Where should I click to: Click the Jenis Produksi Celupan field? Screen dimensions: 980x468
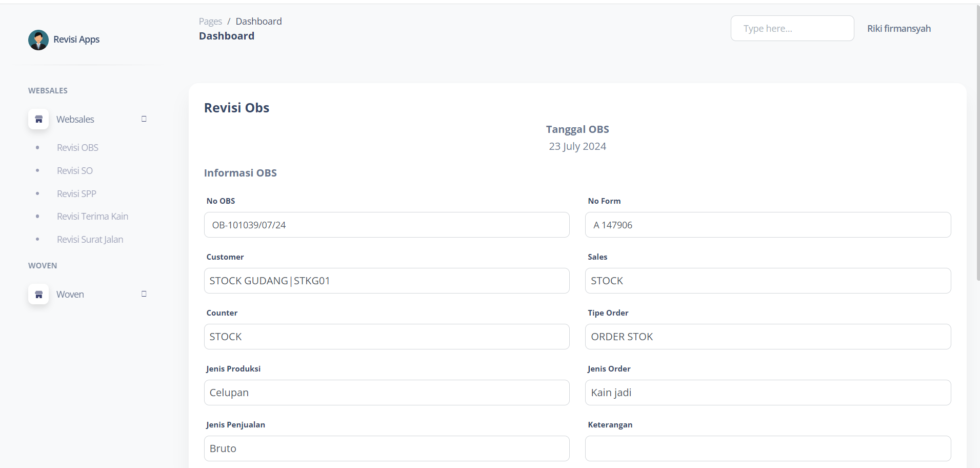pyautogui.click(x=386, y=393)
